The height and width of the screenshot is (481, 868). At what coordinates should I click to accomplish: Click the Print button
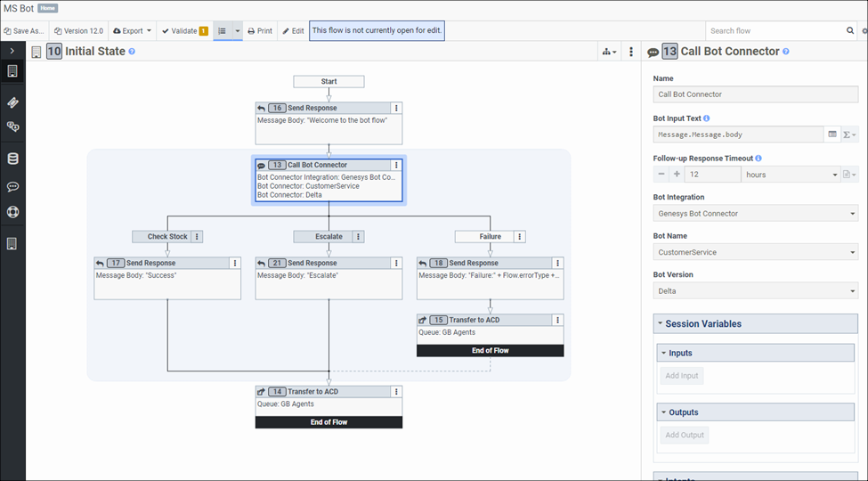coord(260,31)
